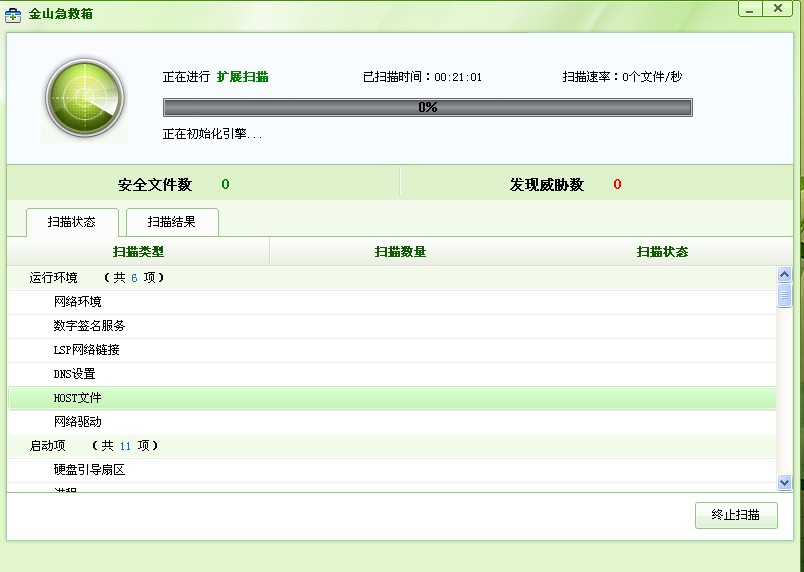804x572 pixels.
Task: Click the 扫描速率 0个文件/秒 text
Action: pyautogui.click(x=622, y=77)
